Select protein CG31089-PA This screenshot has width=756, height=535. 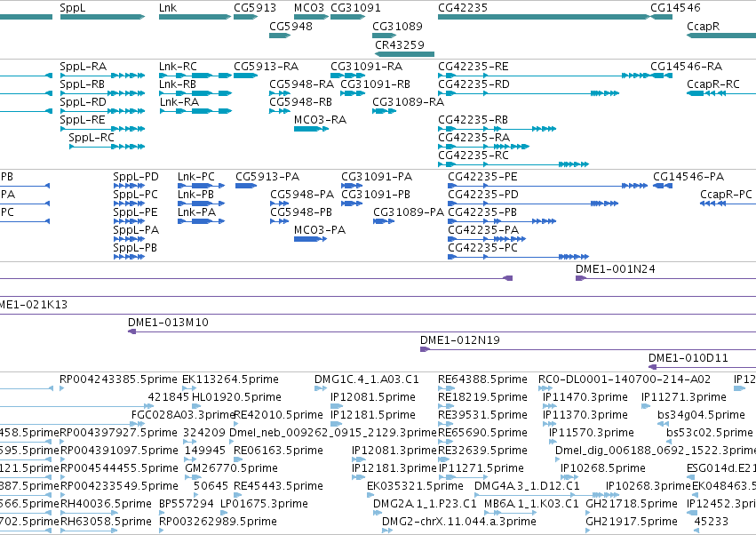[x=384, y=221]
